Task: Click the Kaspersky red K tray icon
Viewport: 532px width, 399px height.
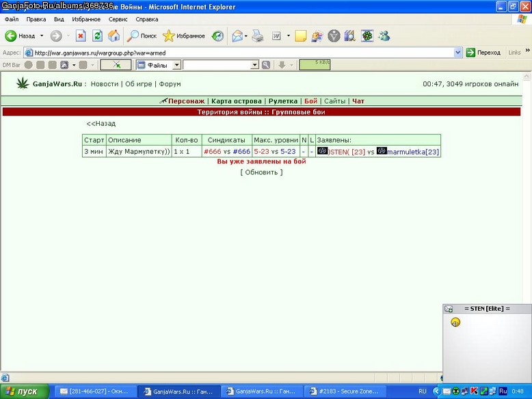Action: click(x=474, y=391)
